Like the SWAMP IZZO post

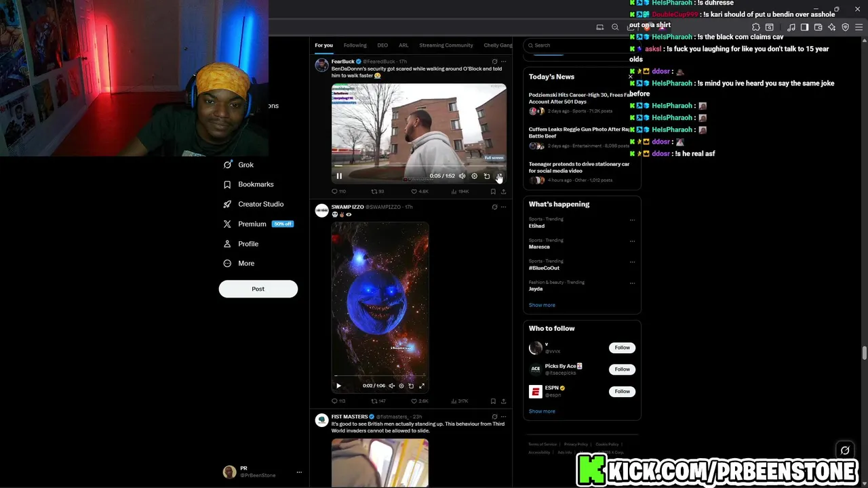coord(420,401)
